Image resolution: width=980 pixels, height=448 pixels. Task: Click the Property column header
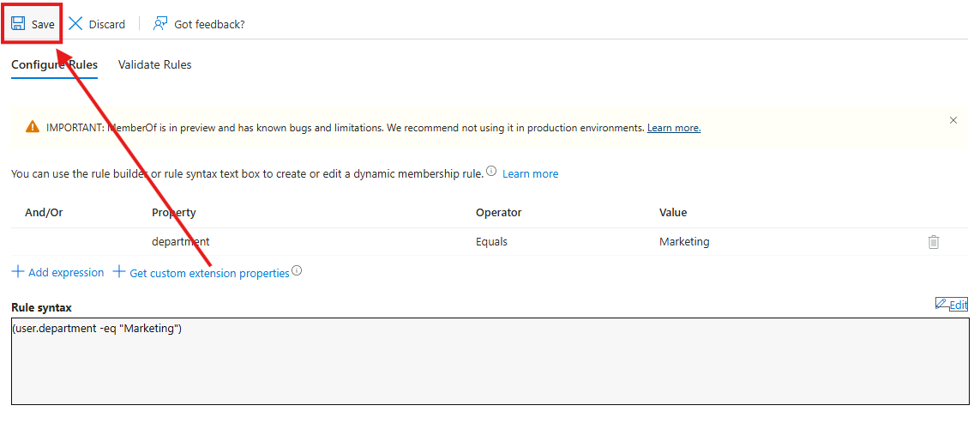[x=174, y=213]
